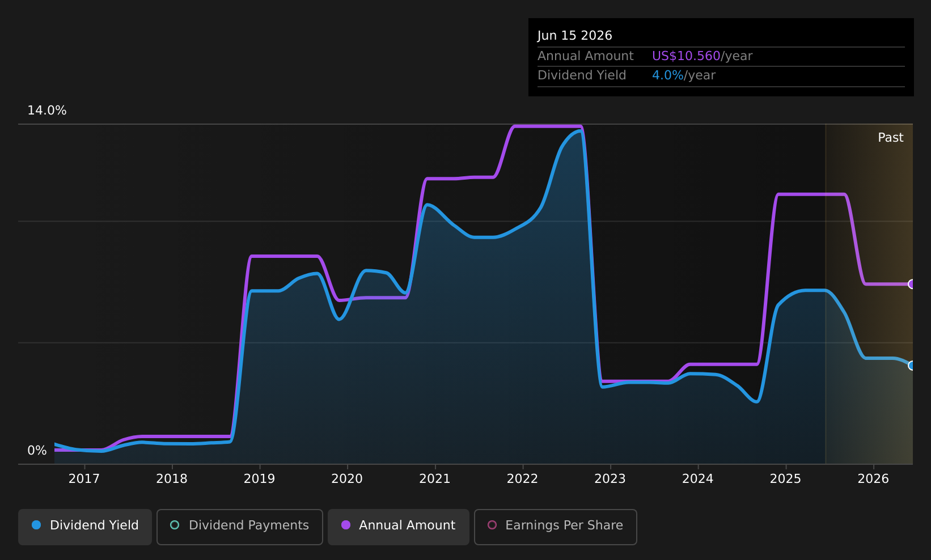Click the 14.0% y-axis label
The width and height of the screenshot is (931, 560).
[47, 111]
